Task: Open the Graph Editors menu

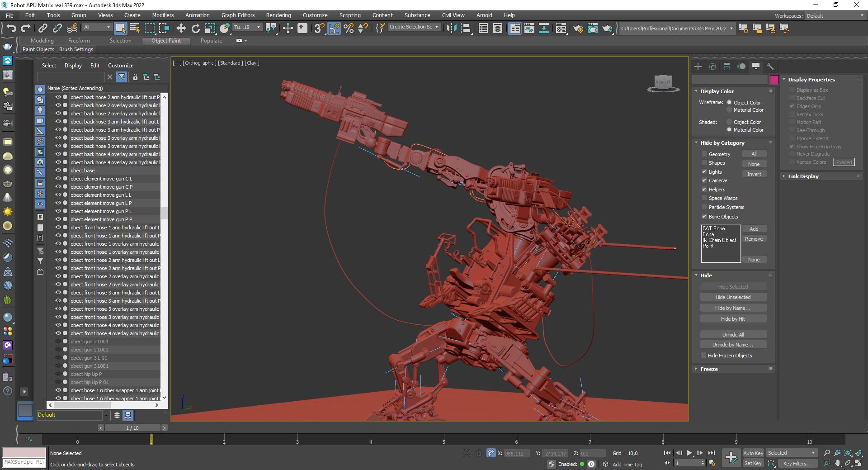Action: 238,15
